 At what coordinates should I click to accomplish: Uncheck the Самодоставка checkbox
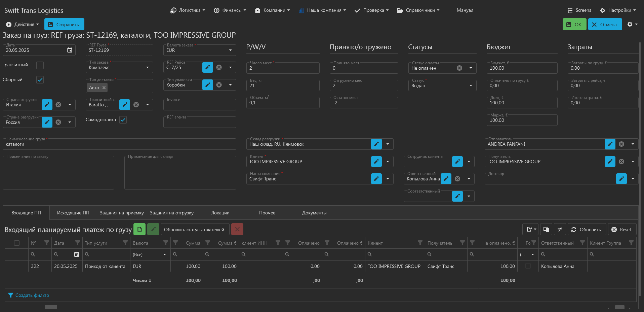point(123,120)
